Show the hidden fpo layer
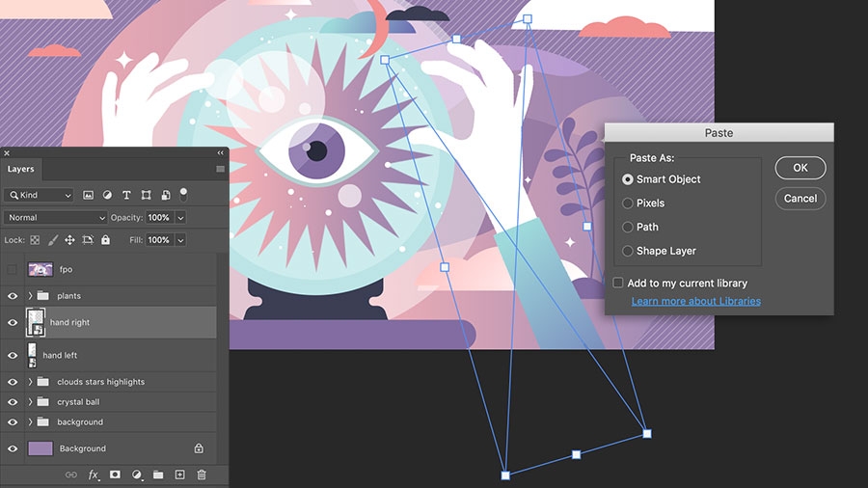 [x=12, y=269]
